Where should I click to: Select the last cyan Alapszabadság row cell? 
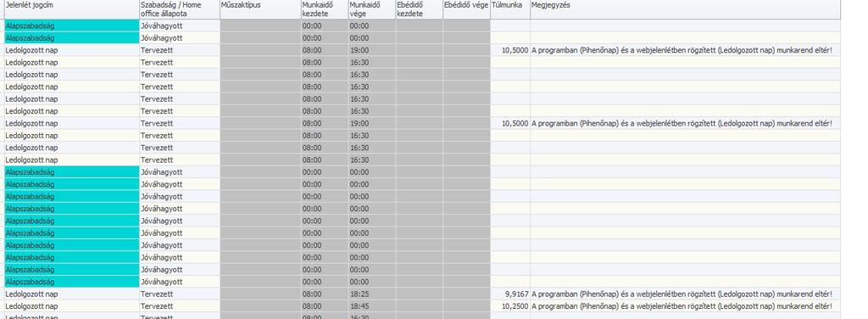click(x=71, y=282)
